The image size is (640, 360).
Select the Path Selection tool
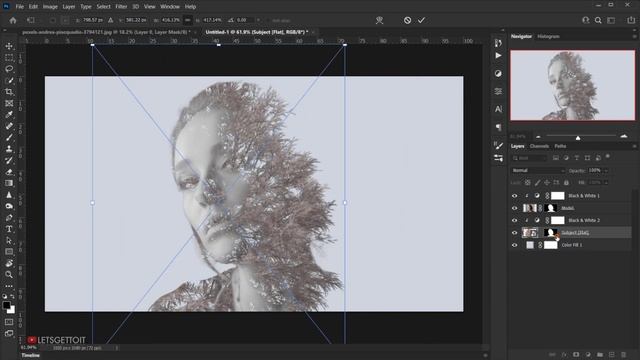[9, 240]
